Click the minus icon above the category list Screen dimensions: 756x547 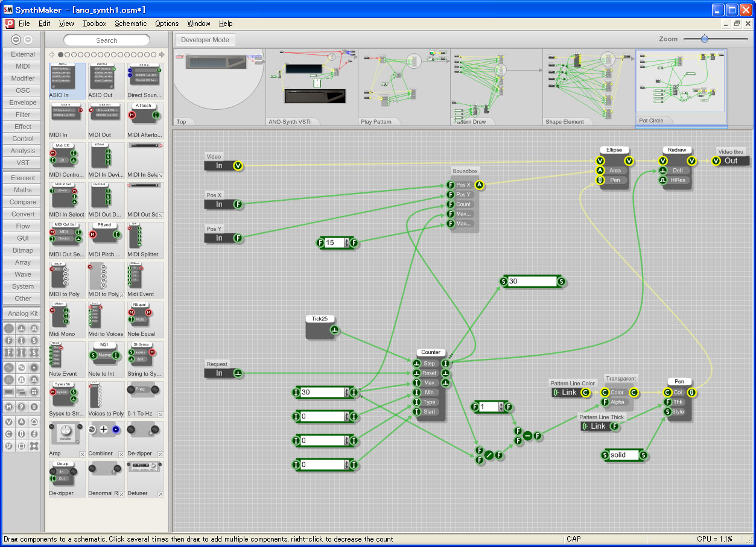[x=28, y=39]
